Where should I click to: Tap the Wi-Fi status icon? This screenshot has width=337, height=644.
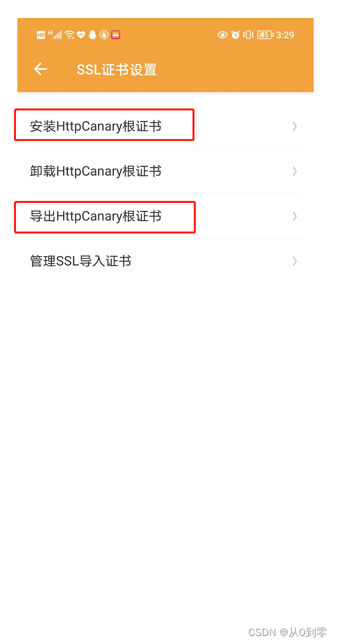[x=70, y=35]
